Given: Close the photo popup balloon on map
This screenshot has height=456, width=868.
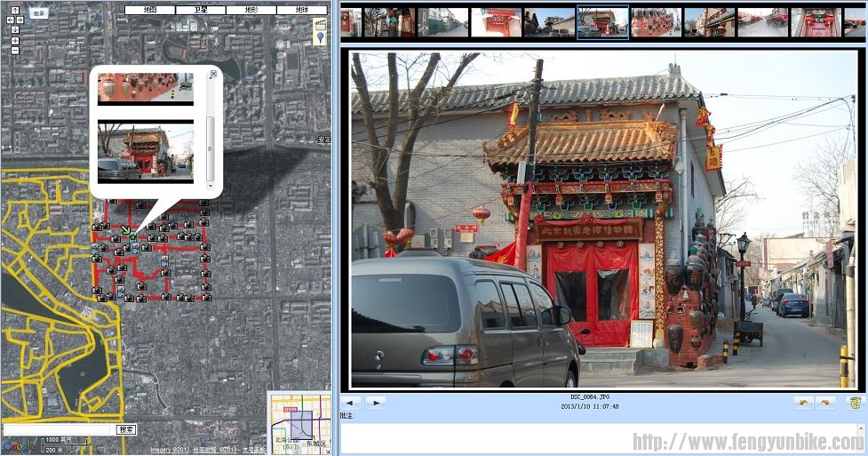Looking at the screenshot, I should tap(213, 75).
